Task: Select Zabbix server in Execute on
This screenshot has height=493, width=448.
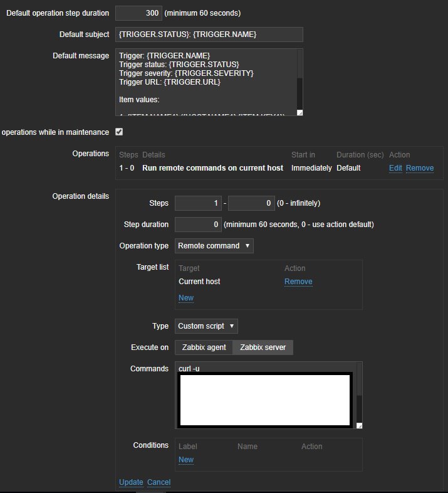Action: (263, 347)
